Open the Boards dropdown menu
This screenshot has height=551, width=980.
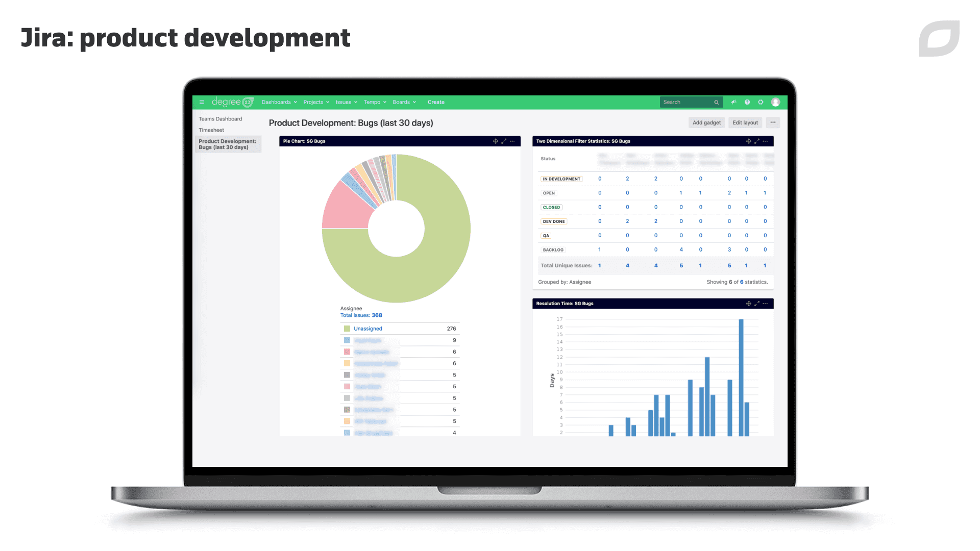pos(404,102)
